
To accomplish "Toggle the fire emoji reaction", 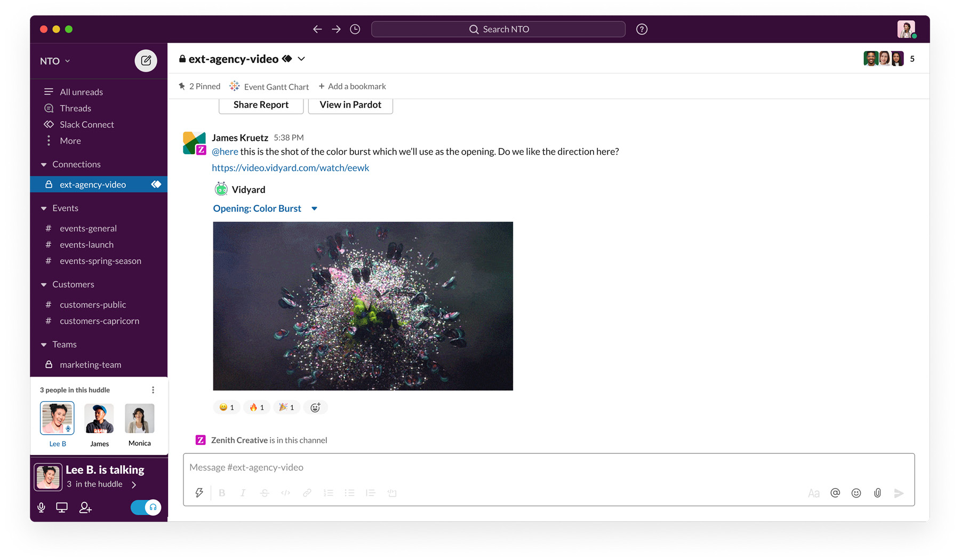I will pyautogui.click(x=257, y=407).
